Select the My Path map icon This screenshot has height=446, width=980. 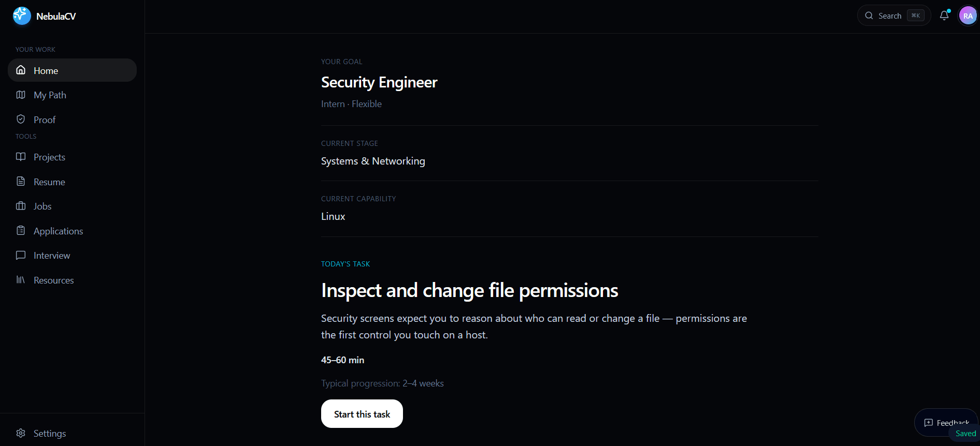pyautogui.click(x=21, y=95)
